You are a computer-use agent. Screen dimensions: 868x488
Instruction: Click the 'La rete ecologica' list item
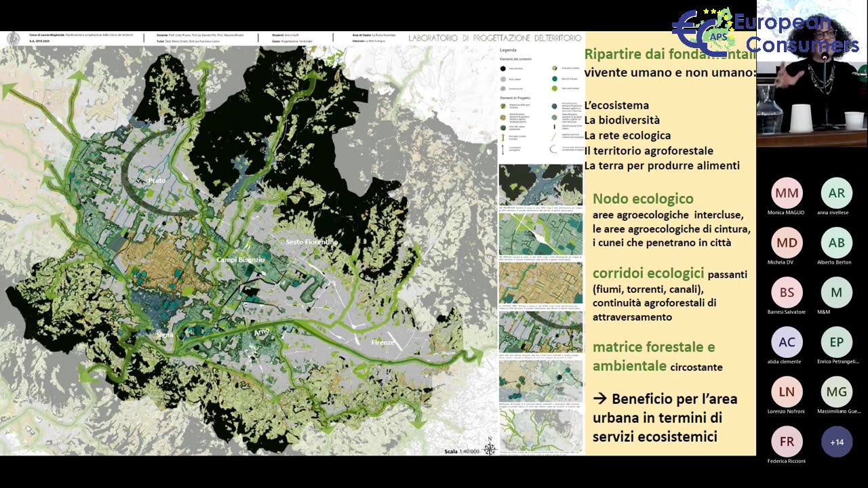pos(627,136)
